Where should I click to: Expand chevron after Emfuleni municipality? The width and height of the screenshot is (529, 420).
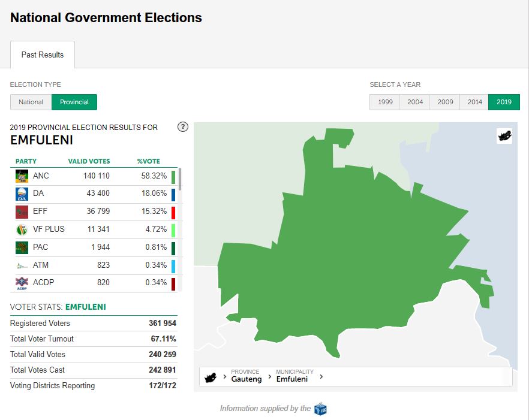click(x=321, y=377)
